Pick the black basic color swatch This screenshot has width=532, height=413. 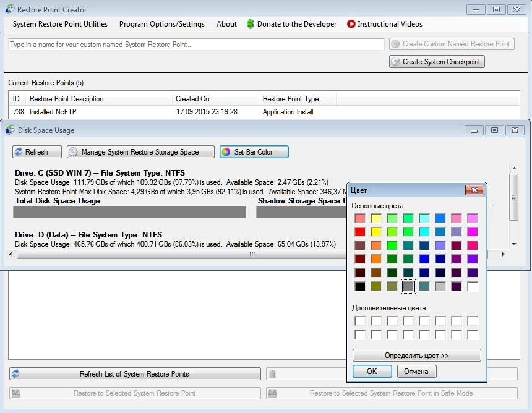coord(360,286)
